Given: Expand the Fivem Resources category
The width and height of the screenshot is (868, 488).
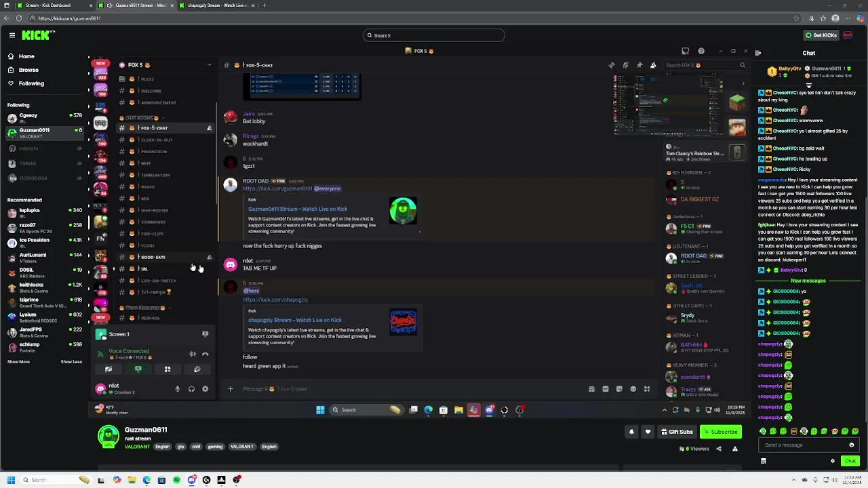Looking at the screenshot, I should point(142,308).
